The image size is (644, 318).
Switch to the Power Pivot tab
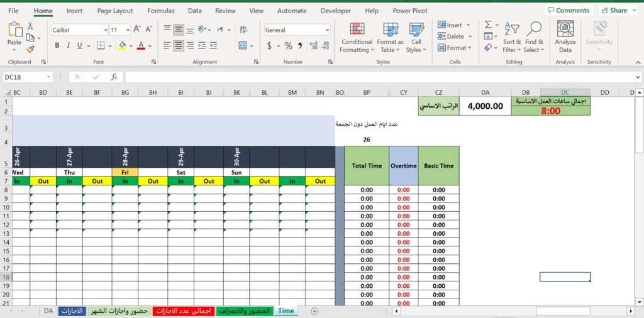(410, 11)
